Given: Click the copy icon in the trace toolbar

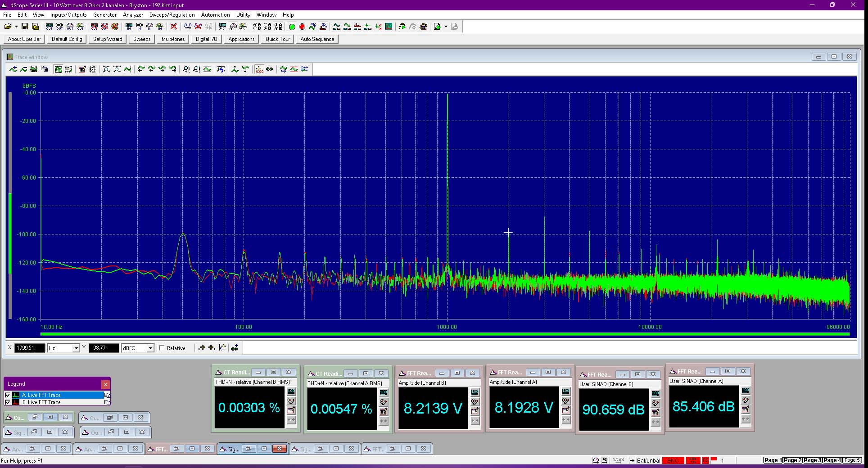Looking at the screenshot, I should (44, 69).
